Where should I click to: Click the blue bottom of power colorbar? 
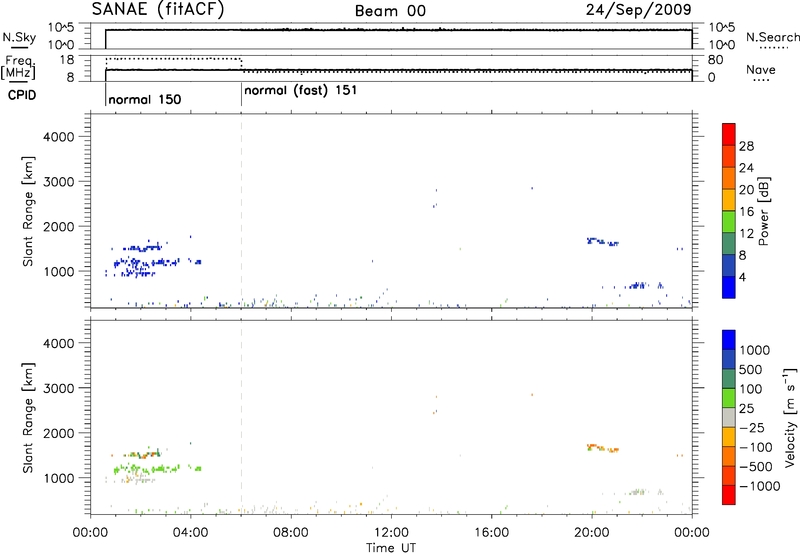click(729, 287)
